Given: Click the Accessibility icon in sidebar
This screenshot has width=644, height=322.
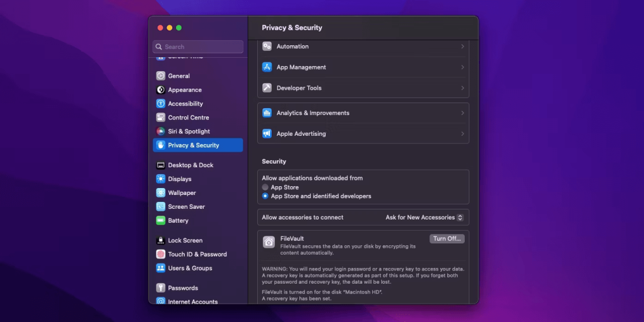Looking at the screenshot, I should 160,104.
